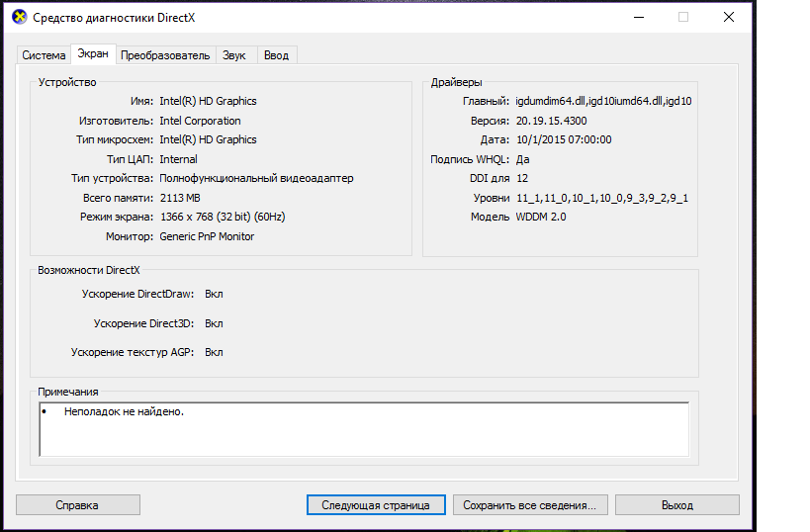Click the Устройство group label
Viewport: 810px width, 532px height.
(x=67, y=83)
